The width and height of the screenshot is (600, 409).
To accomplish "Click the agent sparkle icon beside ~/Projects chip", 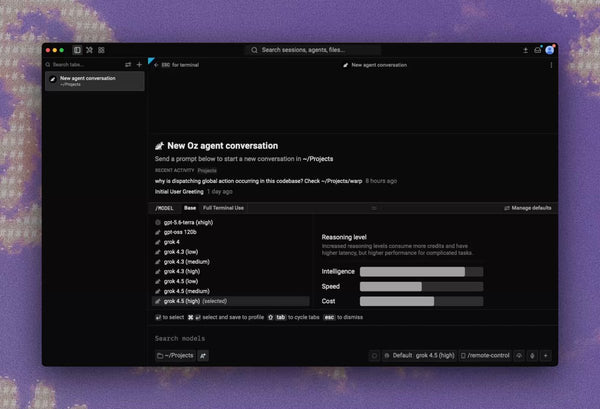I will tap(203, 356).
